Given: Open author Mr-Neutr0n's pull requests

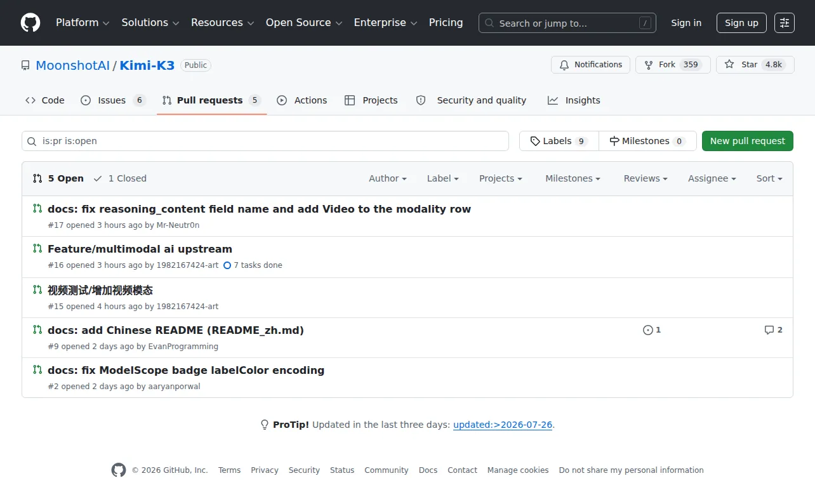Looking at the screenshot, I should coord(178,225).
